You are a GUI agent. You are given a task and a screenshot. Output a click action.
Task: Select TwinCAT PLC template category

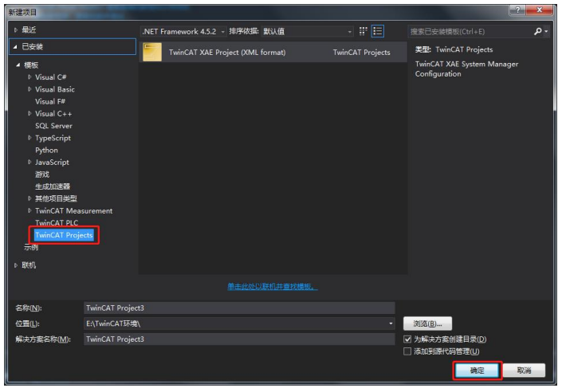[x=57, y=222]
